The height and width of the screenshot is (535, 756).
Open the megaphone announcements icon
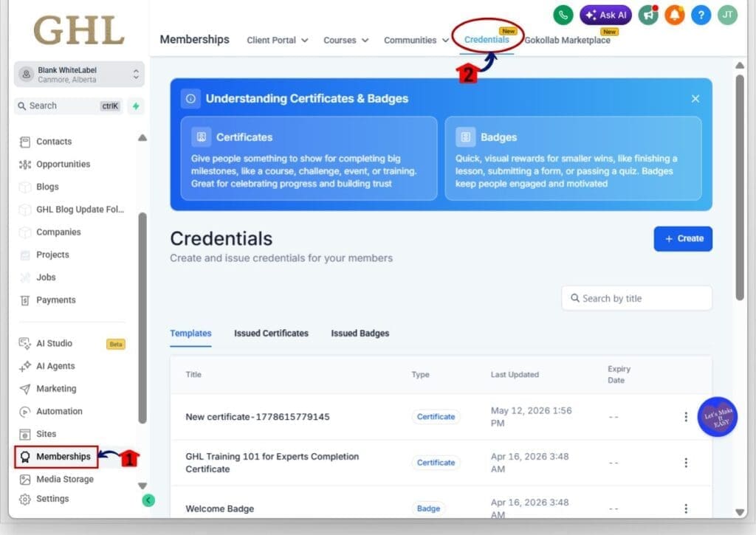648,15
